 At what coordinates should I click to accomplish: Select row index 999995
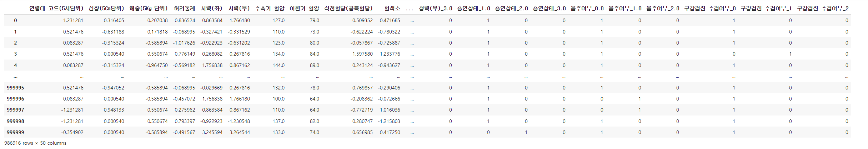click(x=15, y=88)
